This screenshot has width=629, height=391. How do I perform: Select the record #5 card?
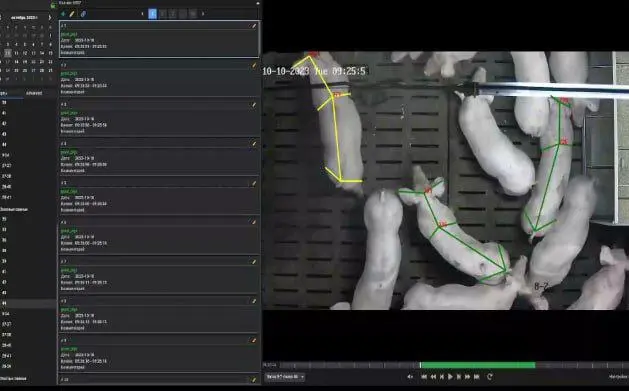tap(159, 197)
